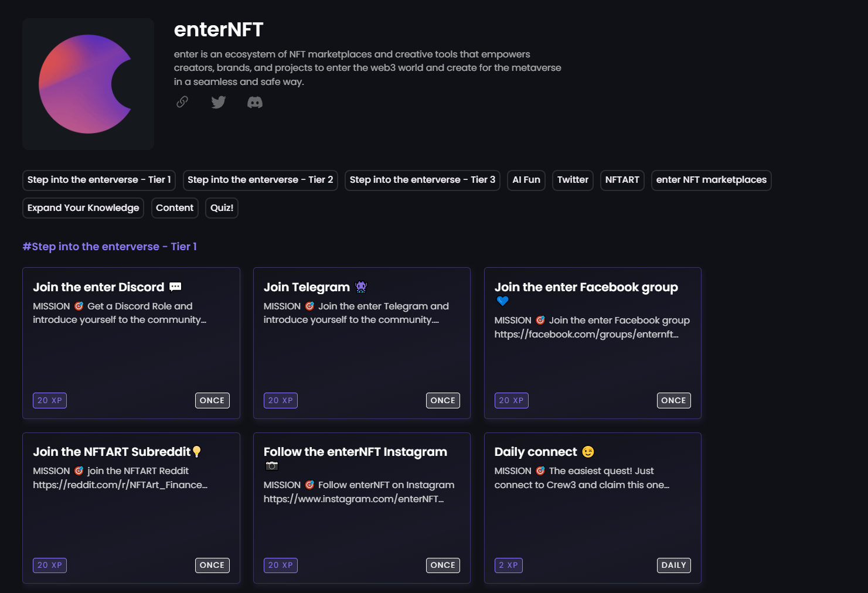Open the "enter NFT marketplaces" category
Screen dimensions: 868x593
(x=711, y=180)
